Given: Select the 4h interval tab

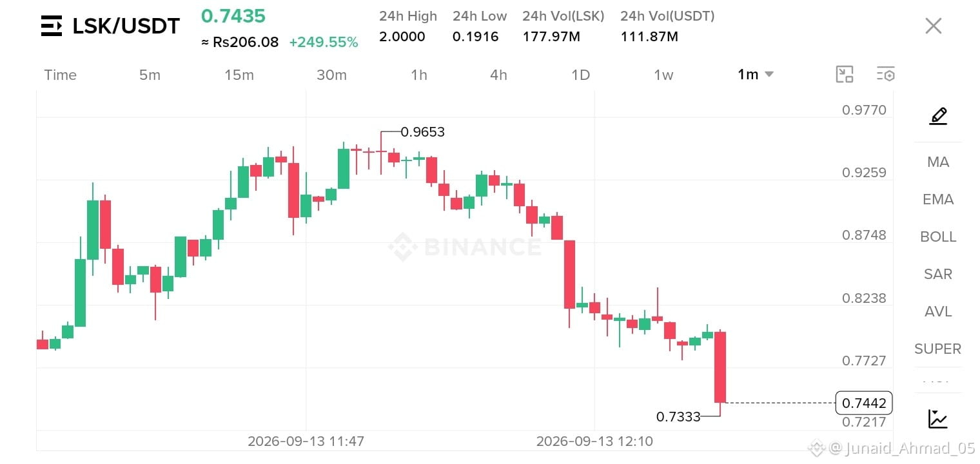Looking at the screenshot, I should pos(498,75).
